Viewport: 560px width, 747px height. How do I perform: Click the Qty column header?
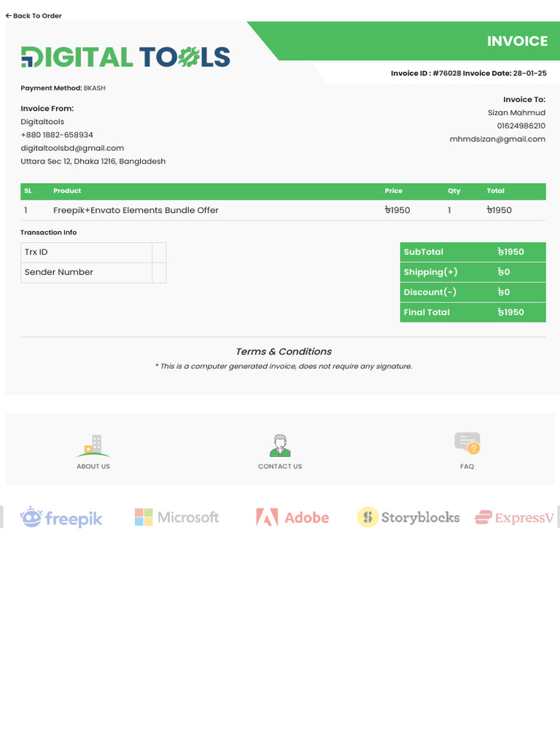tap(454, 190)
